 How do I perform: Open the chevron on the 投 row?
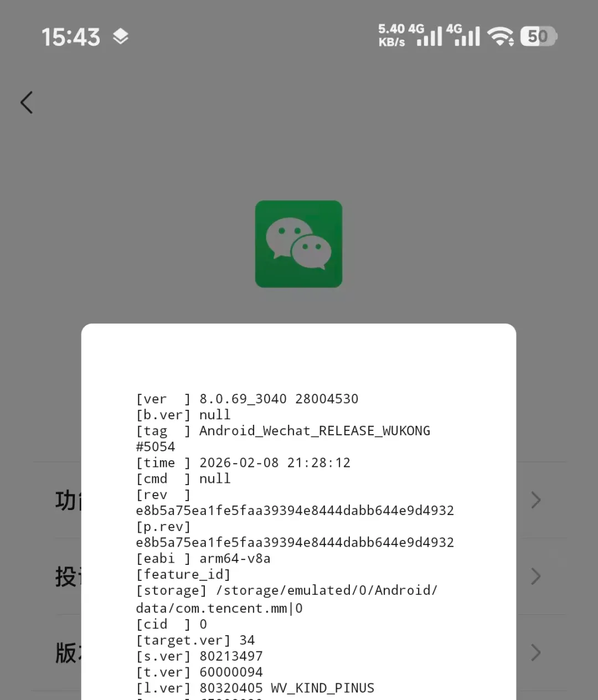pyautogui.click(x=535, y=577)
